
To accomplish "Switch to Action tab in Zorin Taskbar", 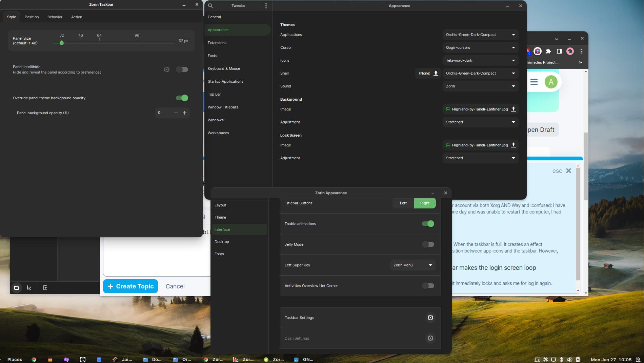I will 77,17.
